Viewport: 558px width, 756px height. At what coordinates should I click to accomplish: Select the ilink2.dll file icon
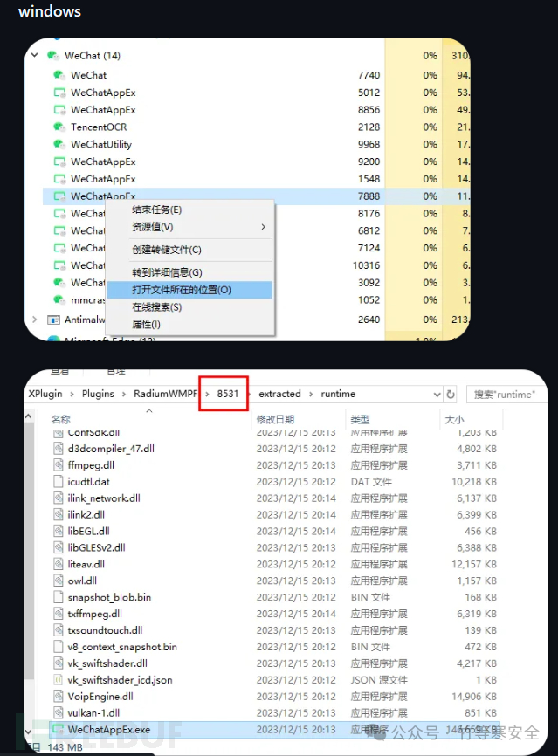pos(59,515)
